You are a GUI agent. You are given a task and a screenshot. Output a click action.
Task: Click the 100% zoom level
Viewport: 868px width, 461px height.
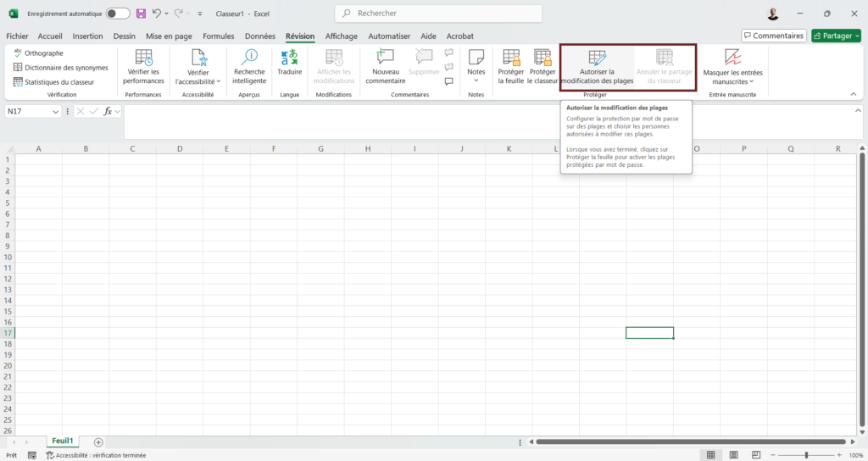[x=856, y=455]
